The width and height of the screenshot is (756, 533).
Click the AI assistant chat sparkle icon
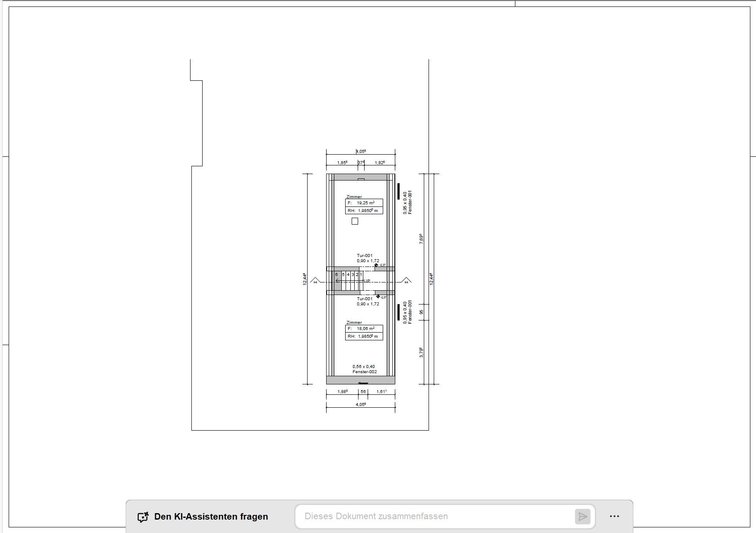pyautogui.click(x=143, y=517)
